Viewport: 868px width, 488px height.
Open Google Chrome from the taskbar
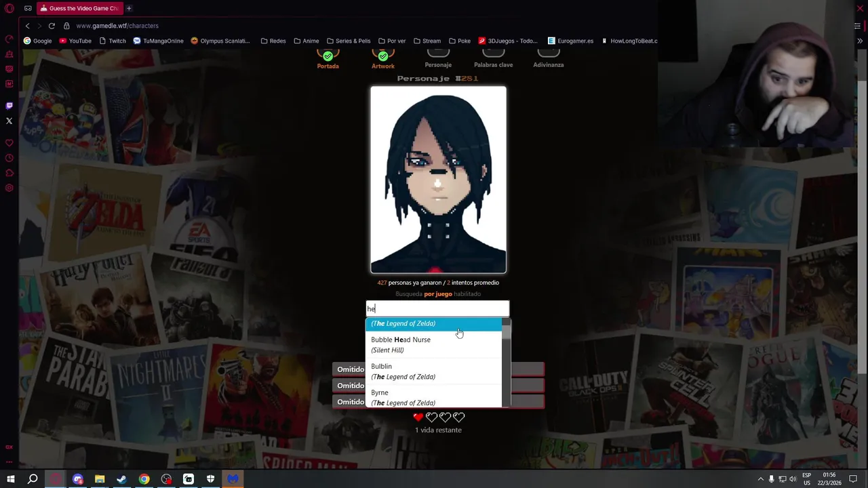click(x=144, y=479)
